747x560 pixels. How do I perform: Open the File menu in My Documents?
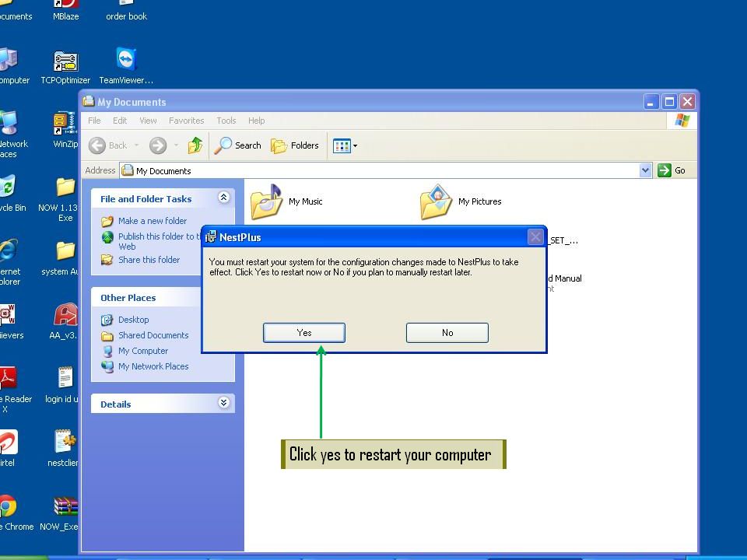click(94, 121)
